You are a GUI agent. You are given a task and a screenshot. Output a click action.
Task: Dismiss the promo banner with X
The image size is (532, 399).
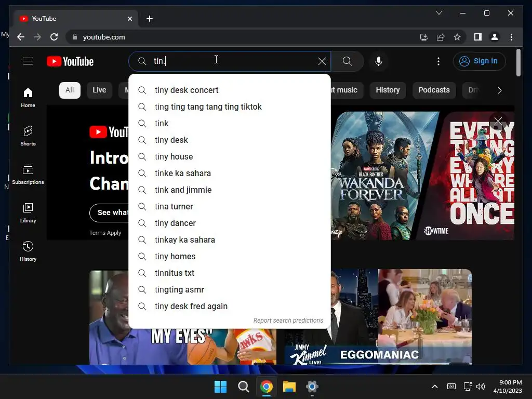click(498, 121)
